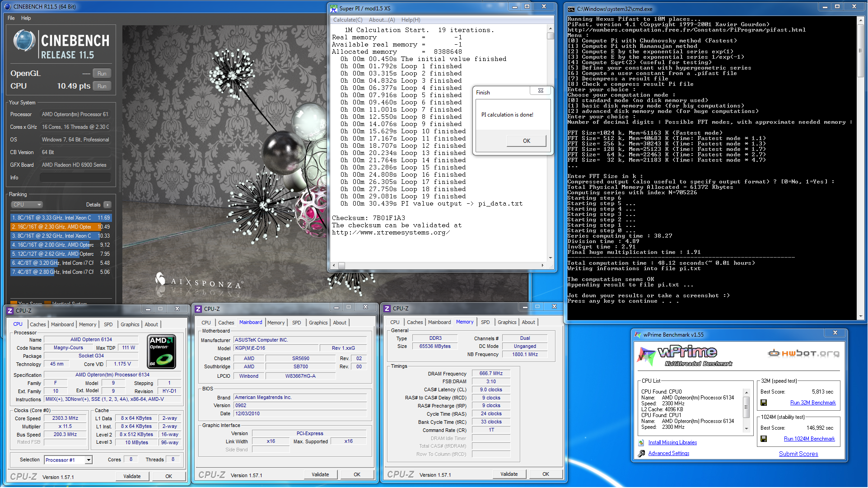Click the Super PI title bar icon
The image size is (868, 488).
point(334,8)
